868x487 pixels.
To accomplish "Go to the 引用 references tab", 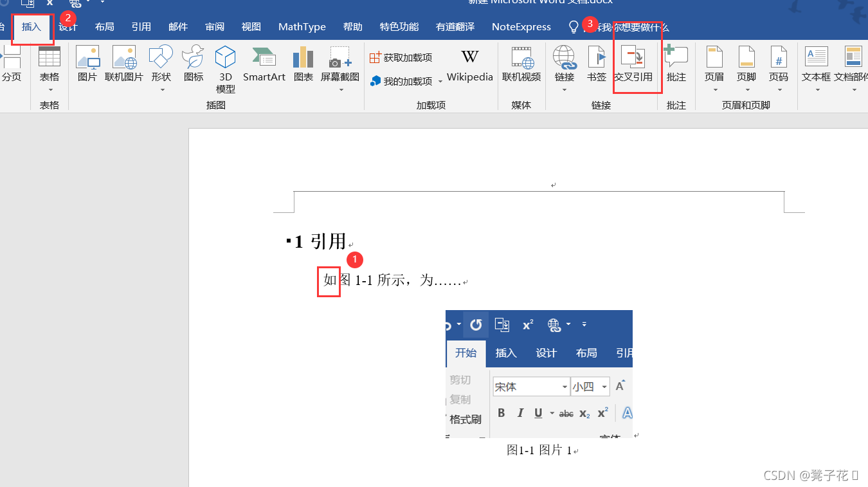I will pos(141,27).
